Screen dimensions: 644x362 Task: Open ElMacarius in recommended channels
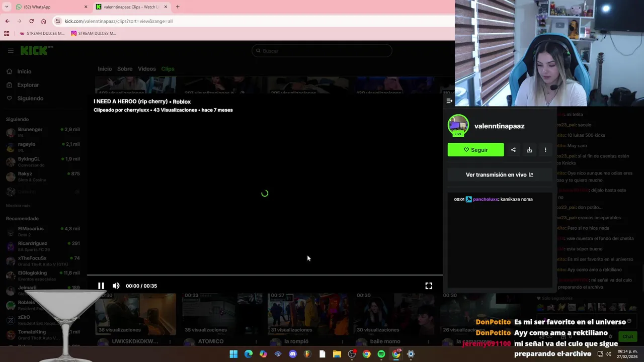(43, 231)
